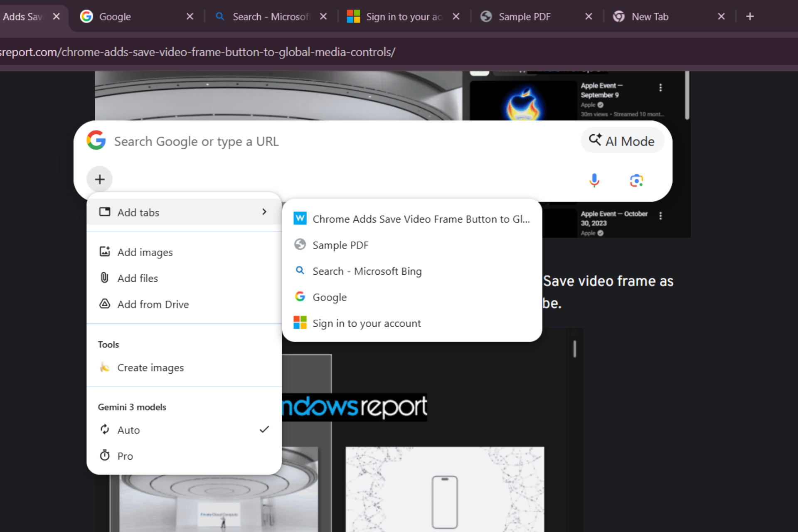Close the Sample PDF tab
Image resolution: width=798 pixels, height=532 pixels.
[589, 16]
